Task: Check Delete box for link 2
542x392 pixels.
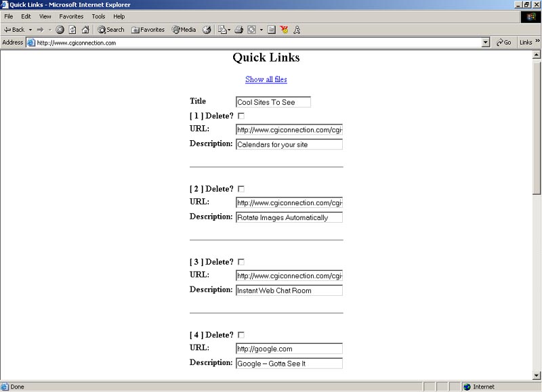Action: pyautogui.click(x=241, y=189)
